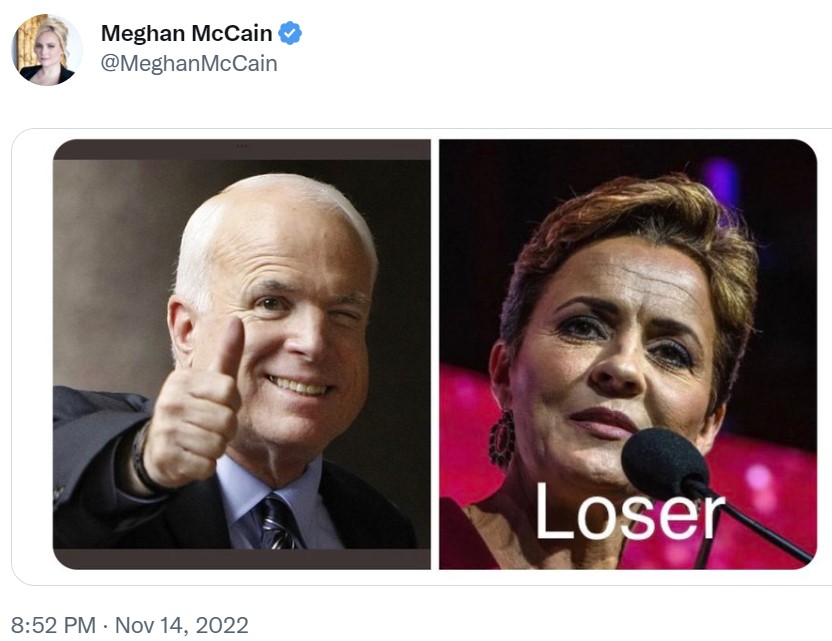Viewport: 832px width, 641px height.
Task: Click the microphone stand arm in the right photo
Action: (x=759, y=524)
